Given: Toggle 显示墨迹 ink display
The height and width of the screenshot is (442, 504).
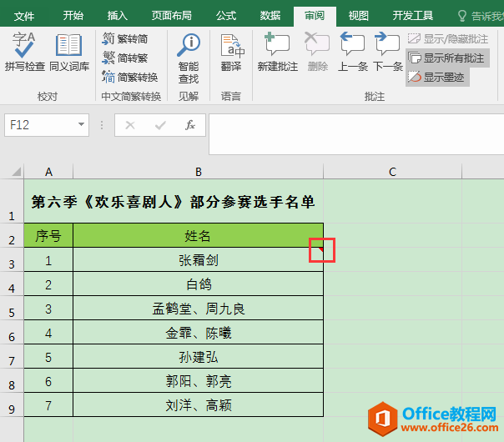Looking at the screenshot, I should tap(437, 77).
